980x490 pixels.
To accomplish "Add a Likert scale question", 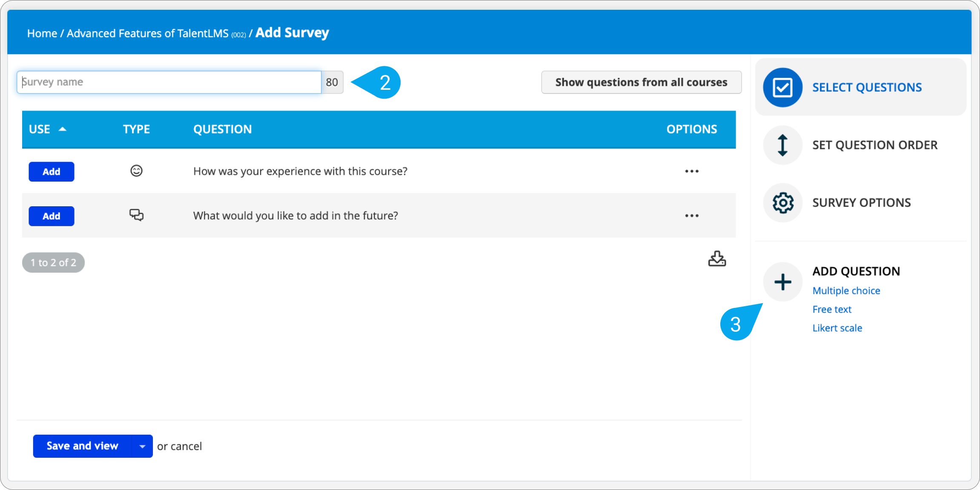I will pos(837,328).
